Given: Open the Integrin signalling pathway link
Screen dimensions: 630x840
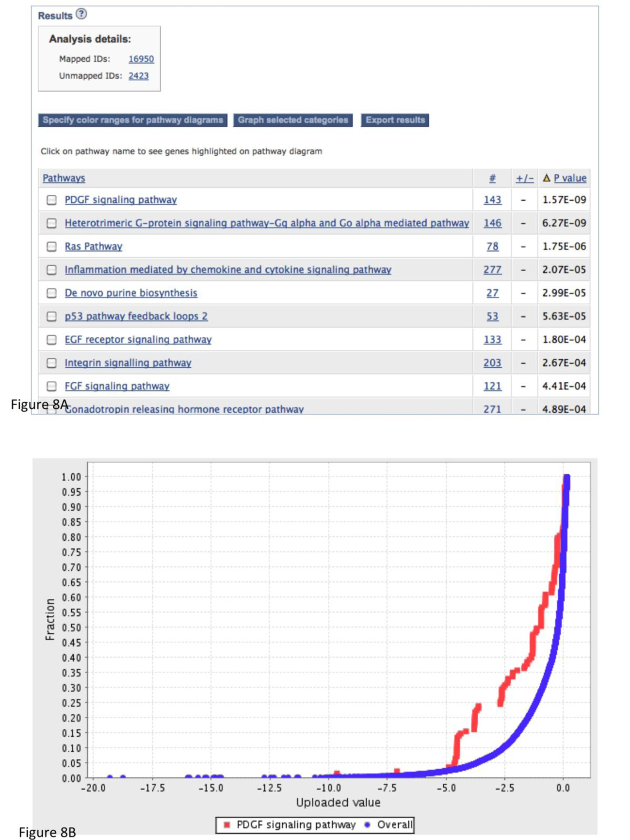Looking at the screenshot, I should 128,363.
